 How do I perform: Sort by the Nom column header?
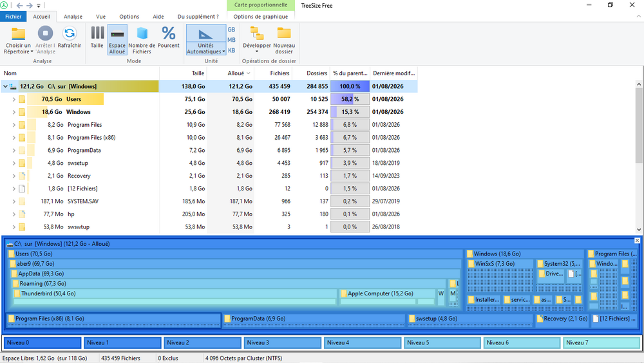pyautogui.click(x=80, y=73)
